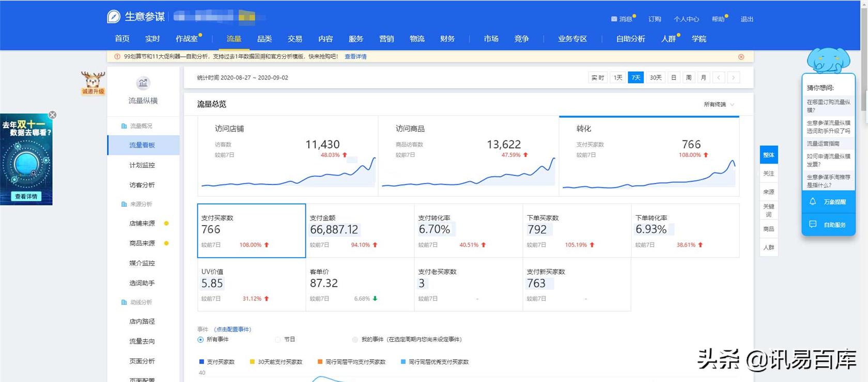Open 选词助手 in the sidebar
This screenshot has width=868, height=382.
pos(142,283)
